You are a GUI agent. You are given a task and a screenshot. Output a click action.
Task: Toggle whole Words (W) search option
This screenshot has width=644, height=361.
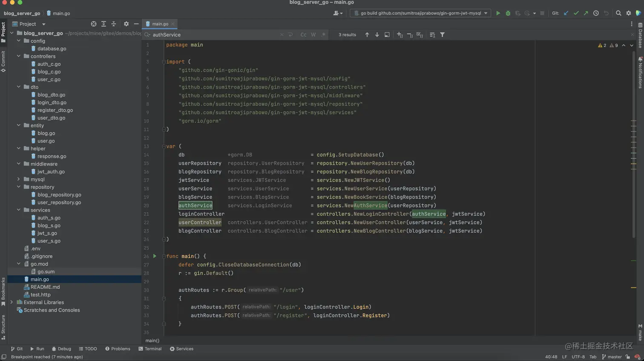click(313, 35)
